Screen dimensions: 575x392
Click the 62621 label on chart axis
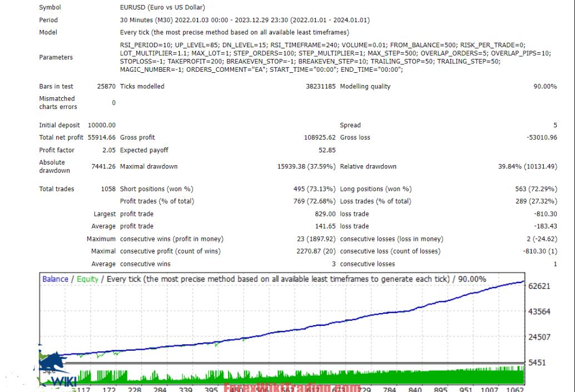(x=539, y=286)
